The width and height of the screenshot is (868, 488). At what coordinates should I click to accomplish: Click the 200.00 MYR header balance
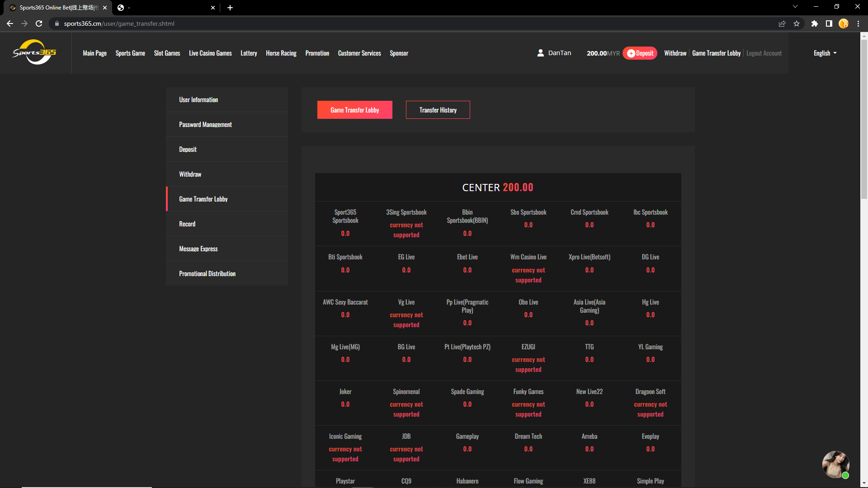click(x=603, y=53)
